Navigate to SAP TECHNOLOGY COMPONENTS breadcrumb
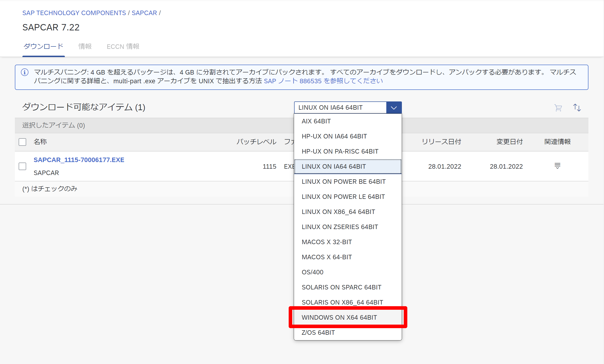 [74, 13]
